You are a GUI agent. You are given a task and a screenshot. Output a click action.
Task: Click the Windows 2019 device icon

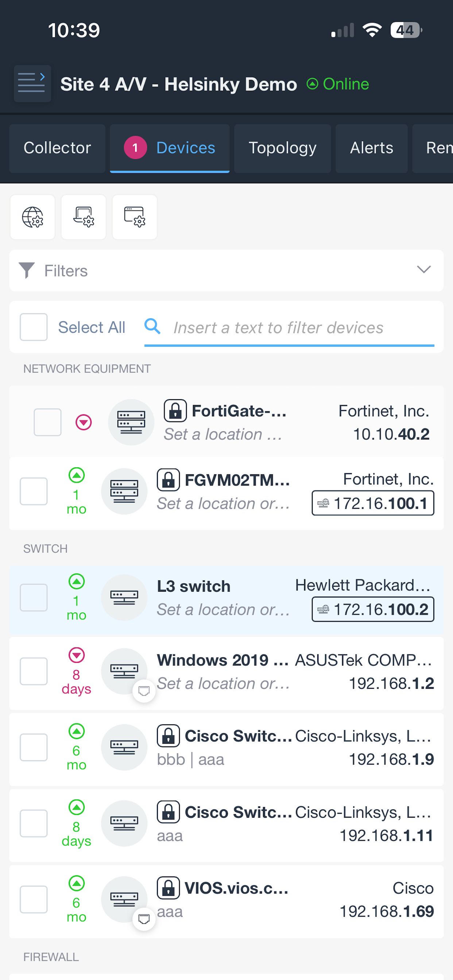click(124, 671)
